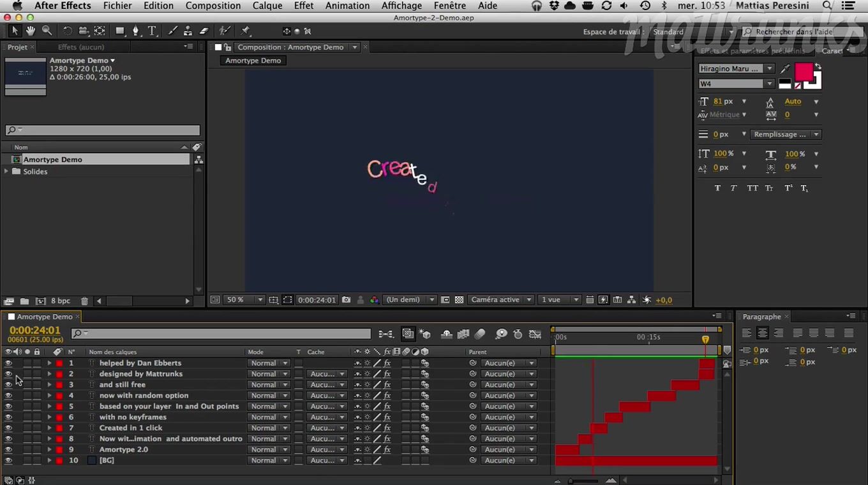This screenshot has width=868, height=485.
Task: Select the Zoom magnifier tool
Action: pyautogui.click(x=47, y=31)
